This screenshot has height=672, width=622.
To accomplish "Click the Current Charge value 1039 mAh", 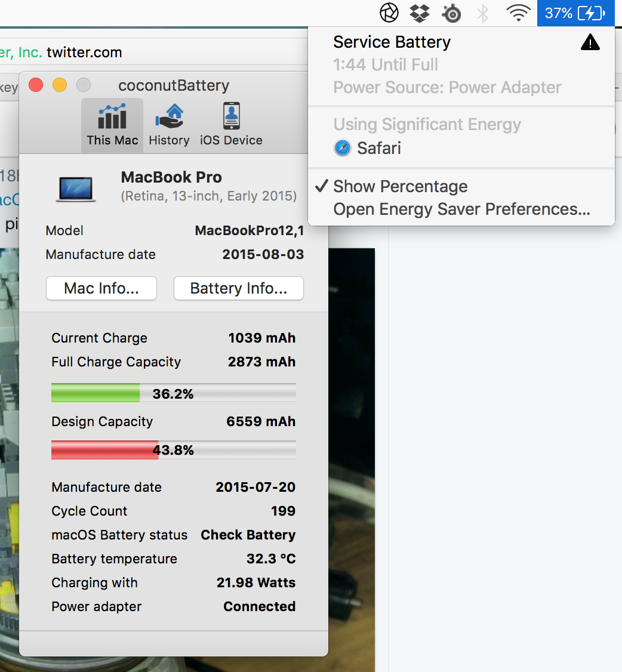I will [262, 338].
